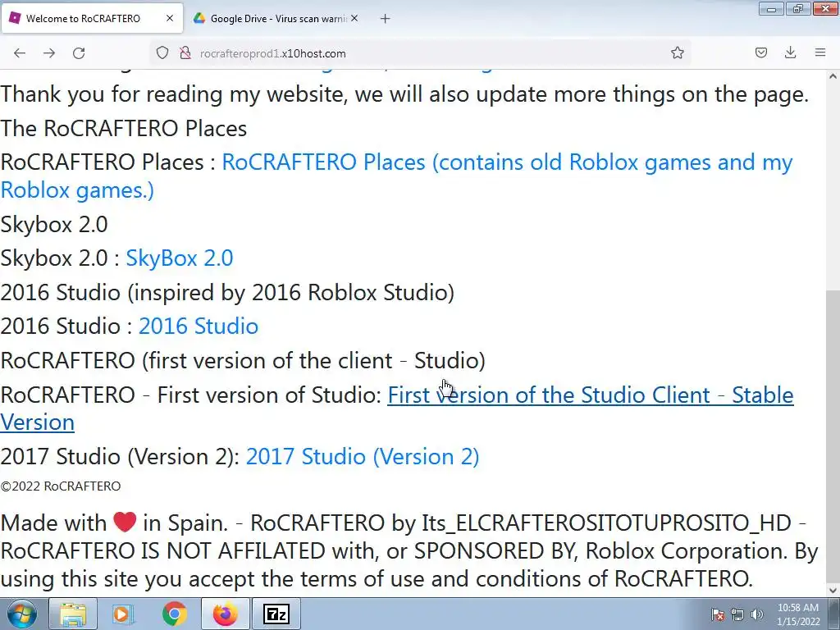
Task: Click the network tray icon
Action: pyautogui.click(x=737, y=614)
